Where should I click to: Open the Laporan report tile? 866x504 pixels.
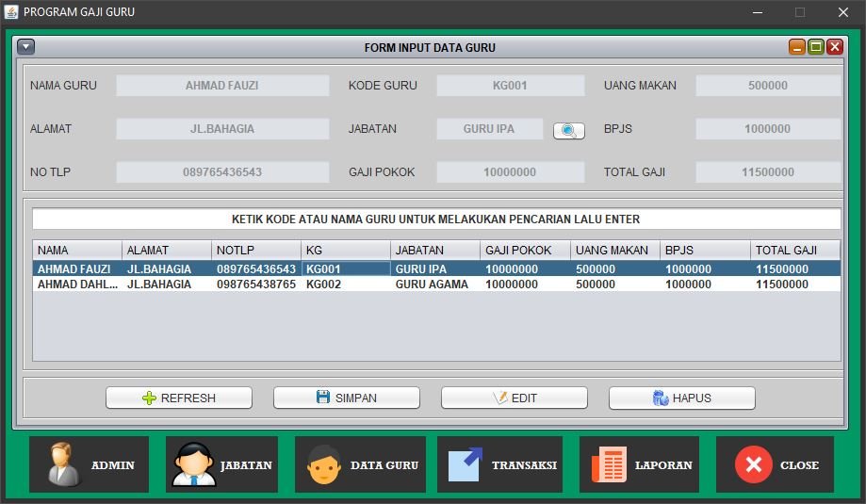tap(639, 464)
